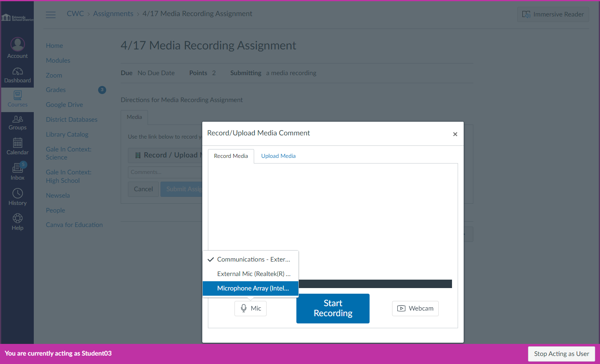
Task: Open Gale In Context: High School link
Action: [x=68, y=176]
